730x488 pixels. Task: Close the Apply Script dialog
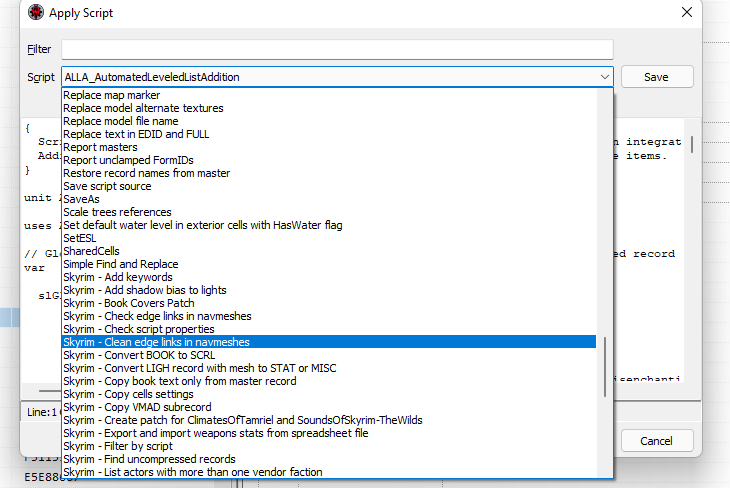click(x=687, y=13)
